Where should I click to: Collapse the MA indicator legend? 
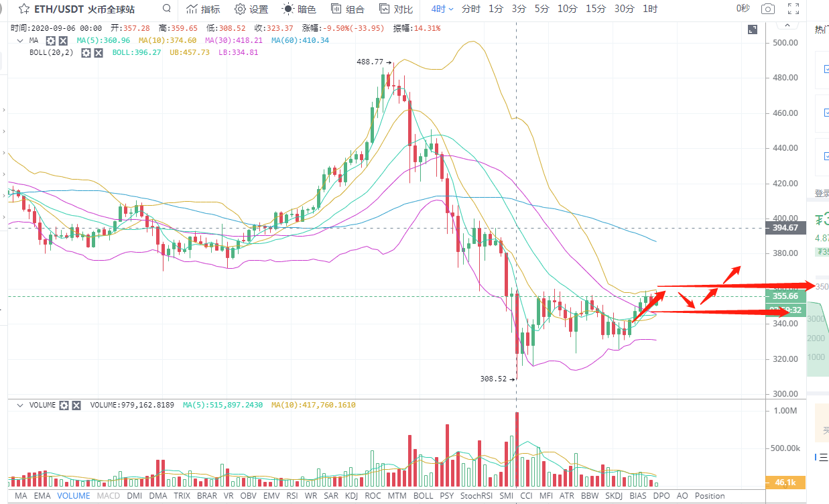click(19, 41)
